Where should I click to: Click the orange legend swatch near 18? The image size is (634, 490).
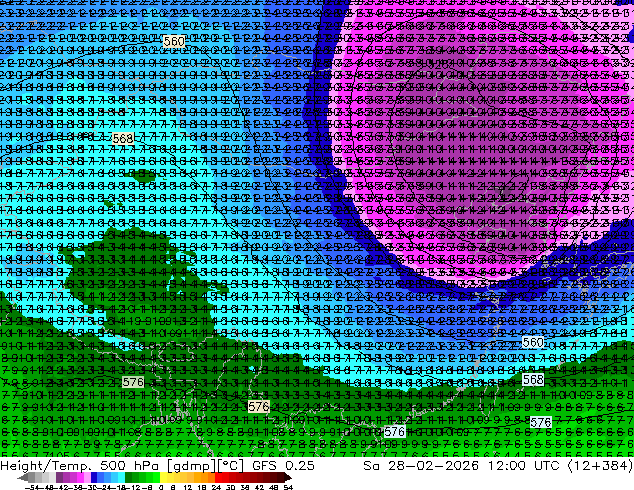(x=205, y=478)
